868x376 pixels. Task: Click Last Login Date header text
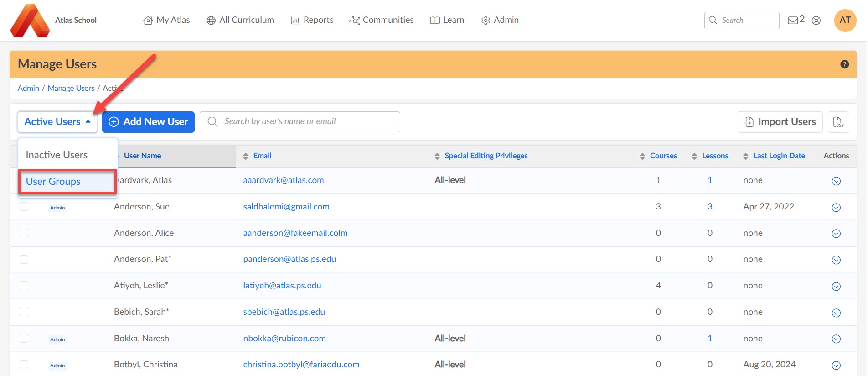[779, 156]
